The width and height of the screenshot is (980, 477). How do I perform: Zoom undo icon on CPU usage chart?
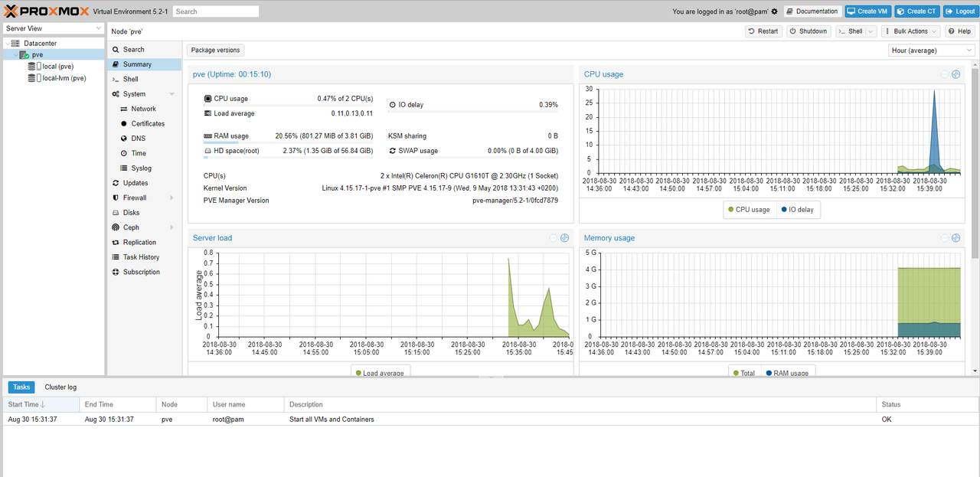click(x=945, y=74)
